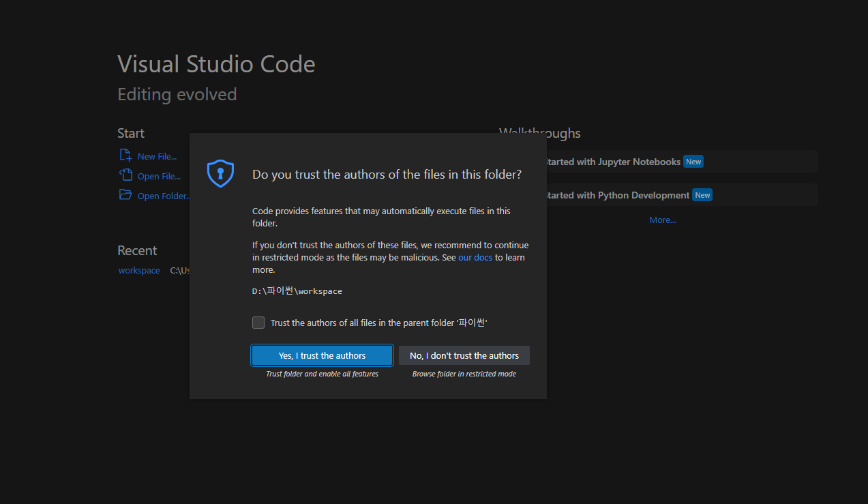Click the "Visual Studio Code" heading

(216, 64)
